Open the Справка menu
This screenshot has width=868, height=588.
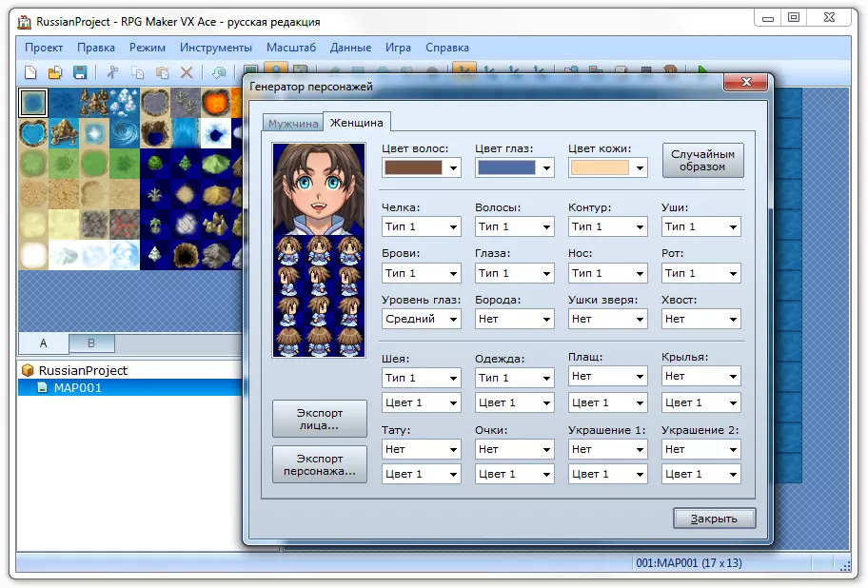click(446, 48)
